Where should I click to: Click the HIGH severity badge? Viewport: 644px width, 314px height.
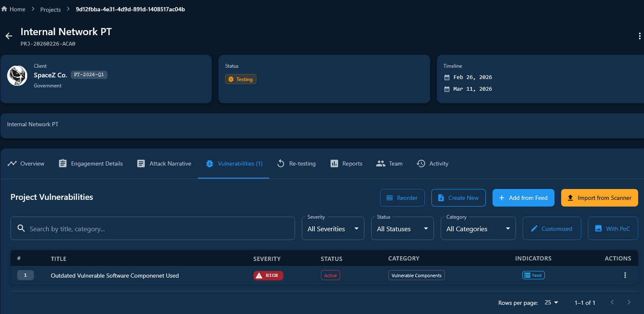(x=268, y=276)
